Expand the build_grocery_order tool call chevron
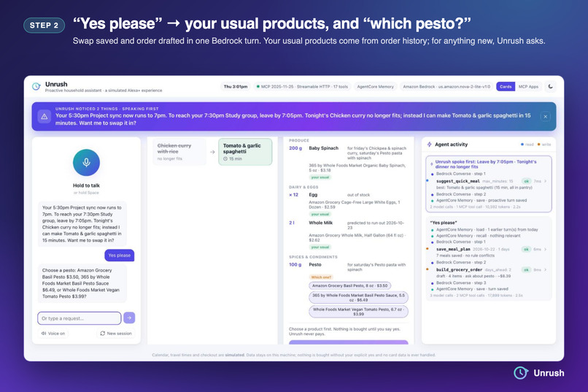 point(545,269)
